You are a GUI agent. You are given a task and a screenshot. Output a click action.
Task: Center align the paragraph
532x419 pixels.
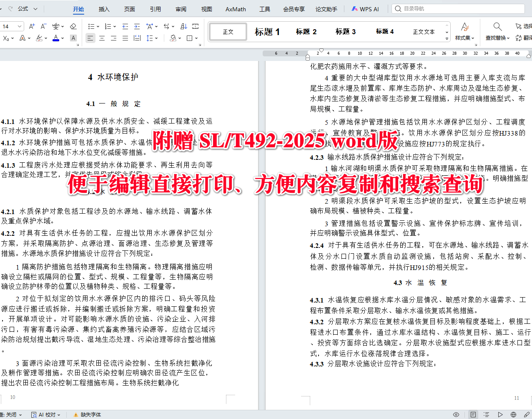tap(102, 38)
